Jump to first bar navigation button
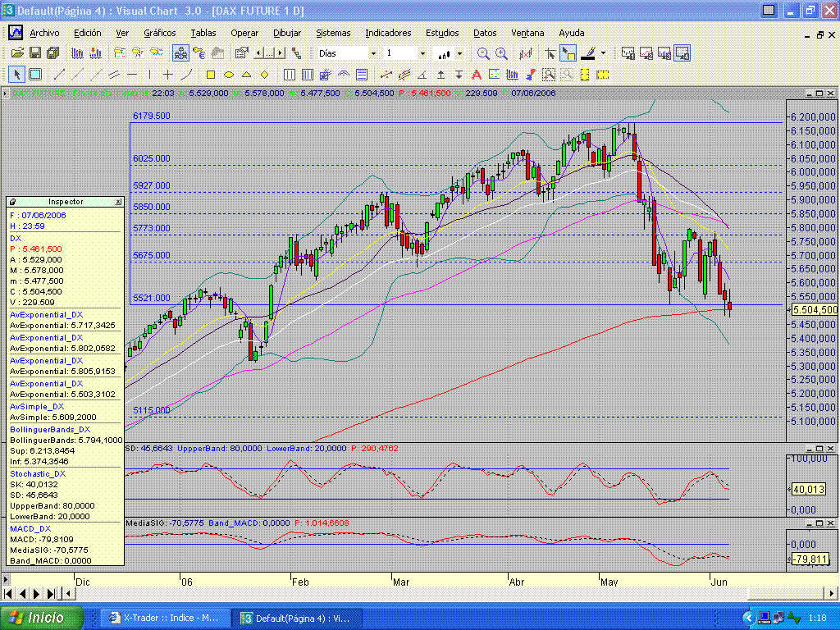 click(7, 593)
